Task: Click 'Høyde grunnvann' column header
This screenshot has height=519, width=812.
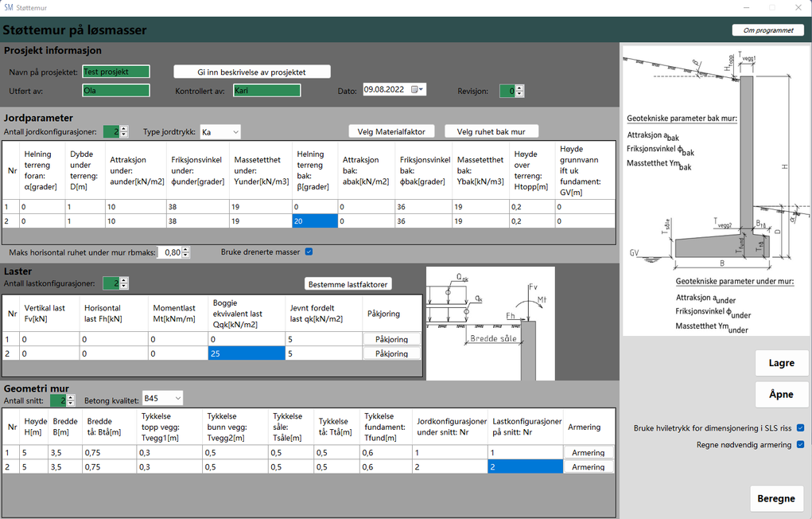Action: point(585,170)
